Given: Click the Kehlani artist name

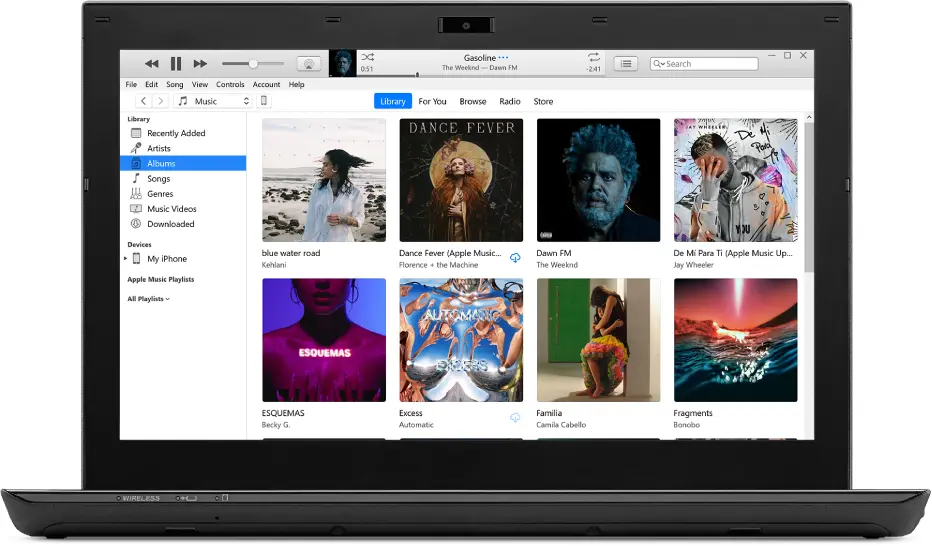Looking at the screenshot, I should pos(274,265).
